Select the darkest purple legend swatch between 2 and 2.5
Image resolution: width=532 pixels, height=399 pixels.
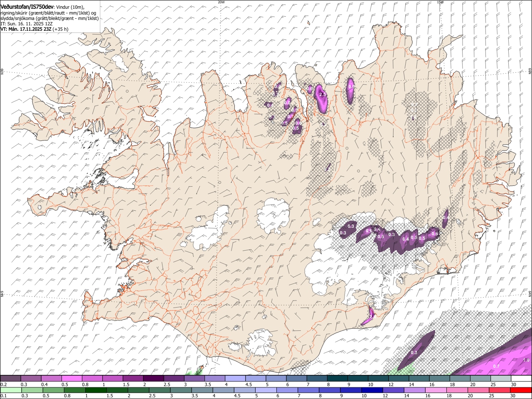pyautogui.click(x=153, y=379)
